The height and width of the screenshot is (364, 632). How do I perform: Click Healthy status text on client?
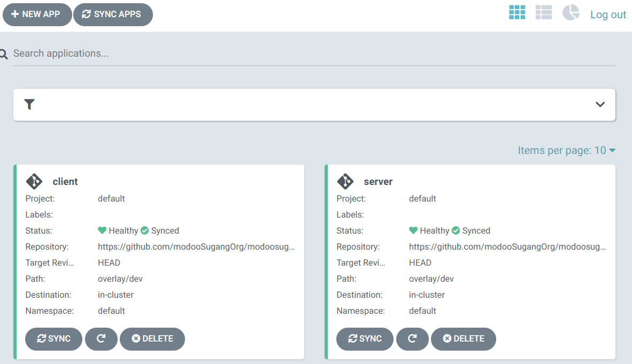pos(124,230)
